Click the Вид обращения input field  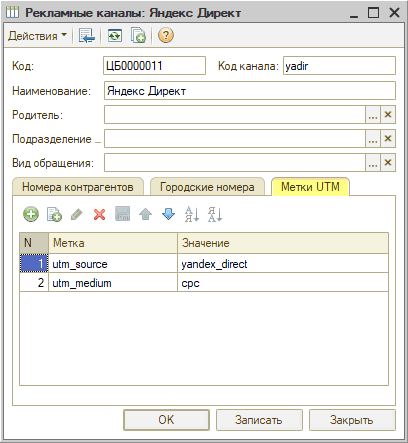click(235, 163)
